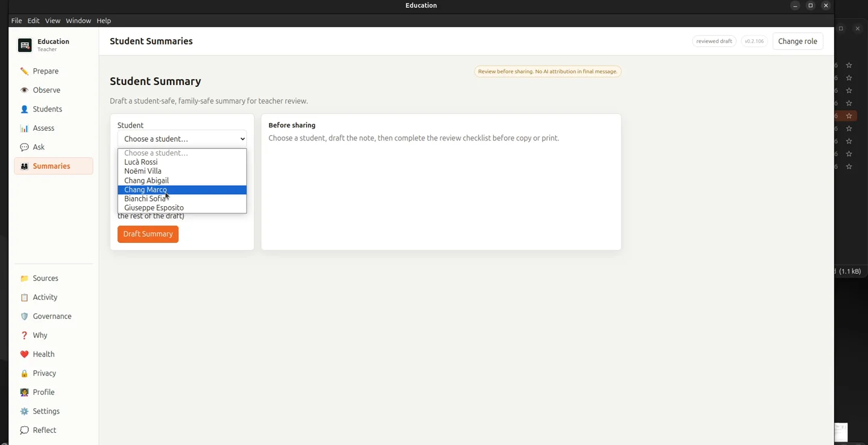Viewport: 868px width, 445px height.
Task: Click the Assess bar chart icon
Action: pyautogui.click(x=24, y=128)
